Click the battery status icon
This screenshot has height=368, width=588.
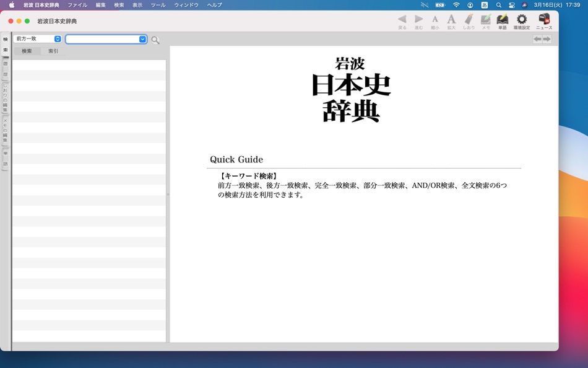point(440,5)
